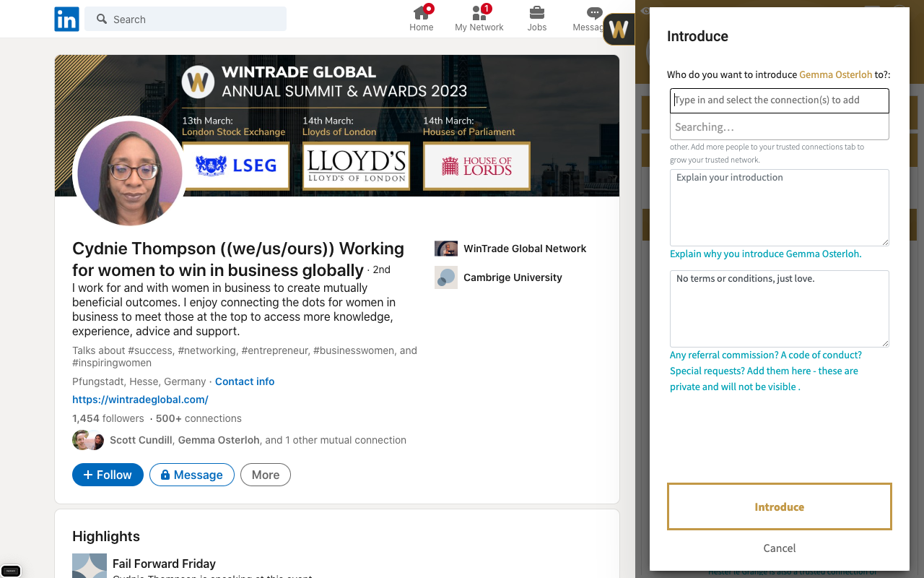The height and width of the screenshot is (578, 924).
Task: Open Cambrige University education link
Action: click(513, 277)
